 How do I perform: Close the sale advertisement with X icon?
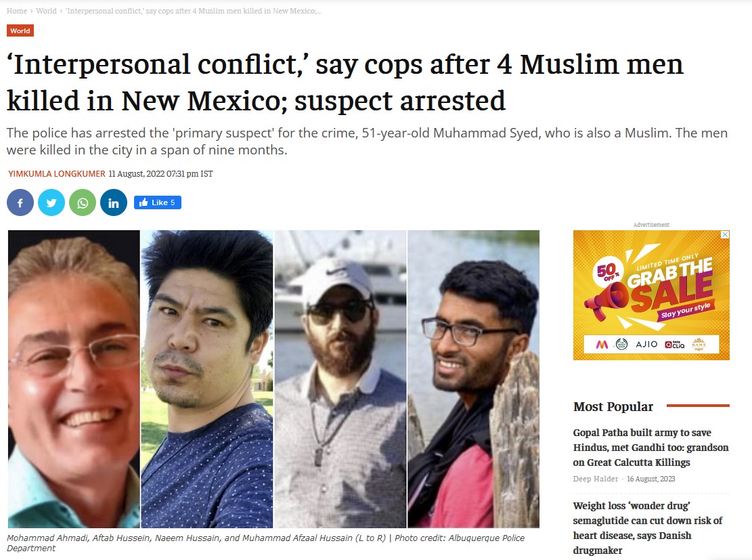725,235
